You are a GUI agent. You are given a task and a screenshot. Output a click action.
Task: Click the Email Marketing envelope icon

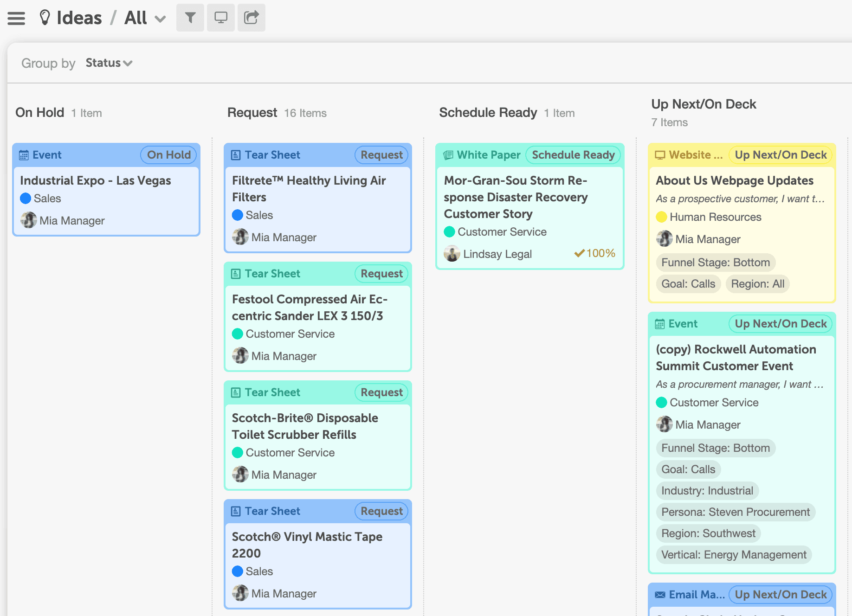coord(660,595)
